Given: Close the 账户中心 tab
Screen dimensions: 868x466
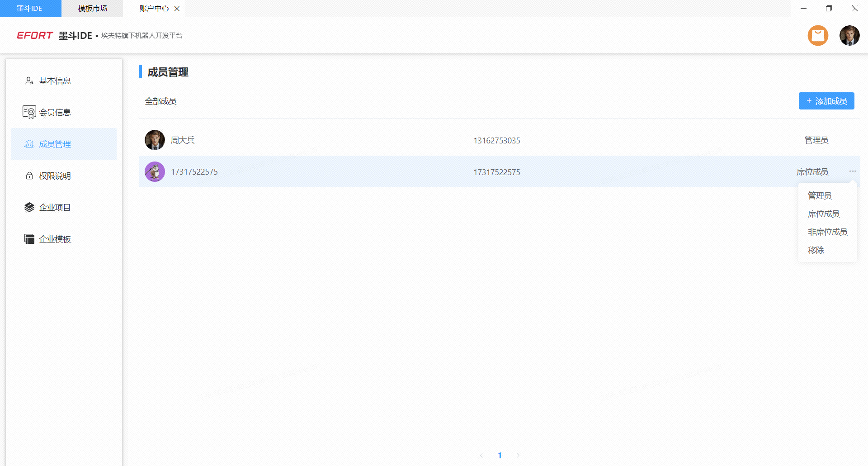Looking at the screenshot, I should click(177, 9).
